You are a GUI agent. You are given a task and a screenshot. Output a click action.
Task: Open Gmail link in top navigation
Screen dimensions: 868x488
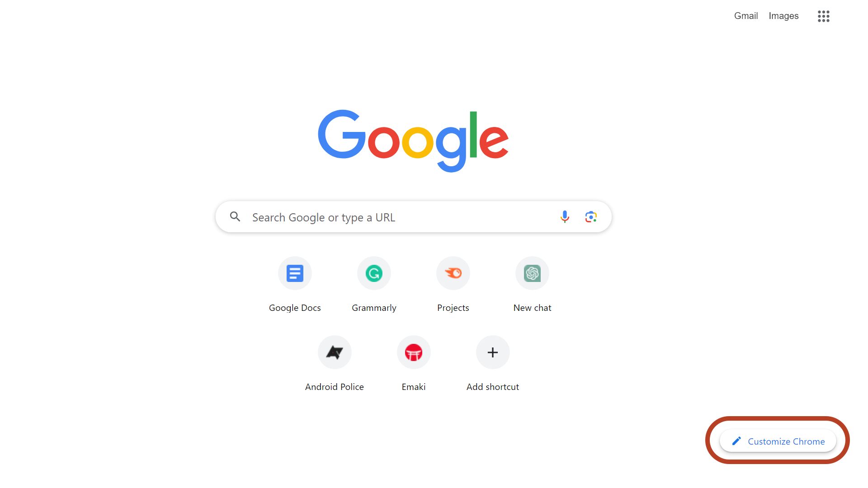coord(745,16)
